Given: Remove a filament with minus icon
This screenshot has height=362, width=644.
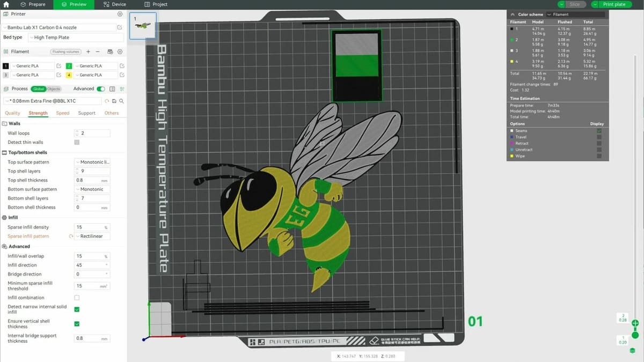Looking at the screenshot, I should tap(98, 51).
